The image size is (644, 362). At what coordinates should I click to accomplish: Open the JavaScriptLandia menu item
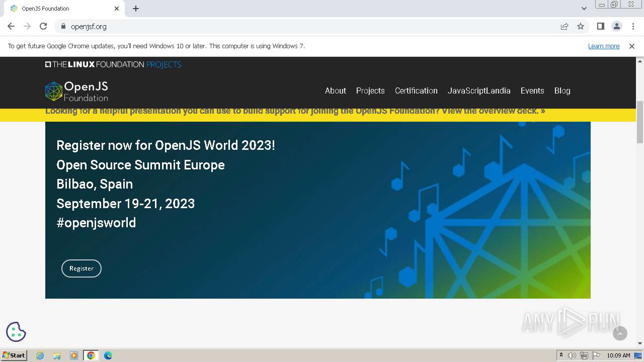pos(479,90)
